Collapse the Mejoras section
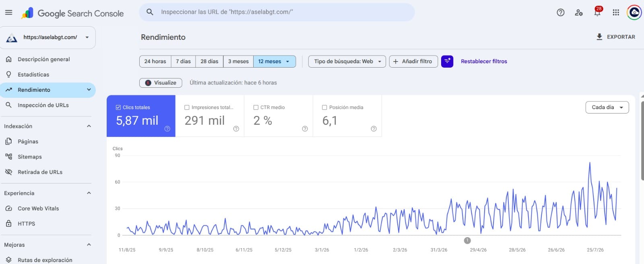 89,245
